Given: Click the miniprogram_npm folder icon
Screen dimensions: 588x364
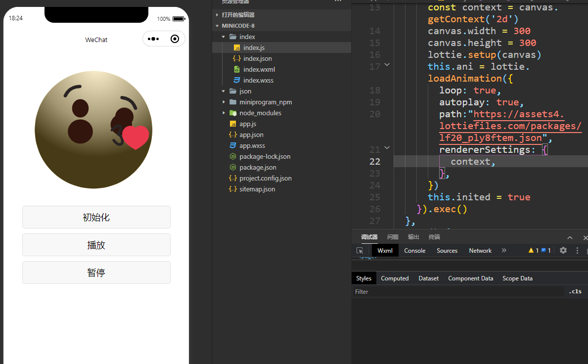Looking at the screenshot, I should point(233,102).
